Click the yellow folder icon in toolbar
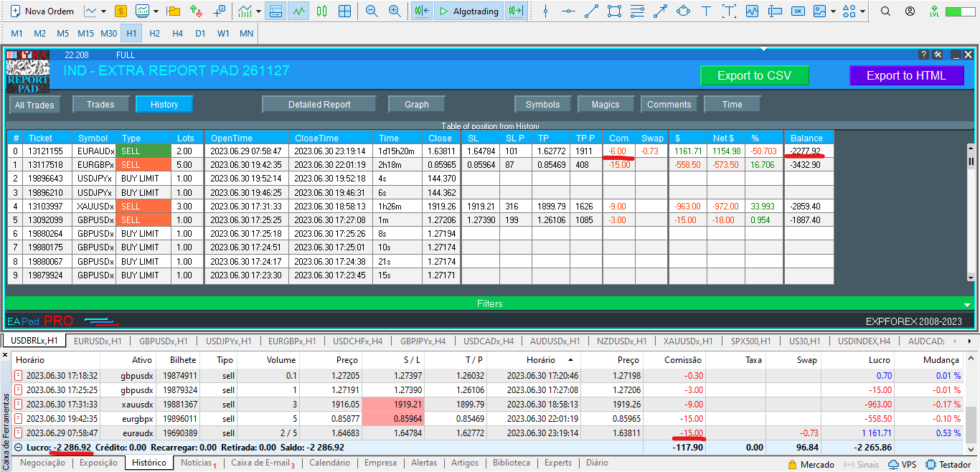This screenshot has width=980, height=472. point(173,11)
